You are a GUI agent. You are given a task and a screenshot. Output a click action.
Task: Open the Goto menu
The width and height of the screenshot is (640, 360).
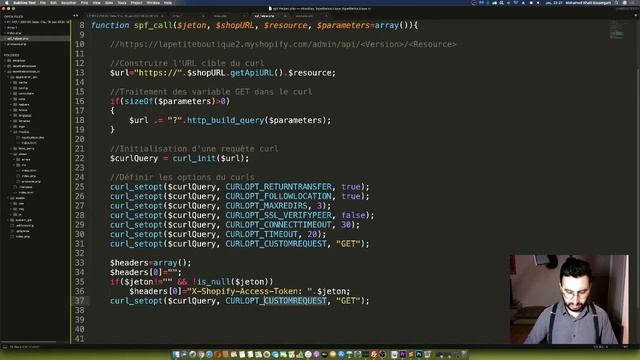point(109,2)
